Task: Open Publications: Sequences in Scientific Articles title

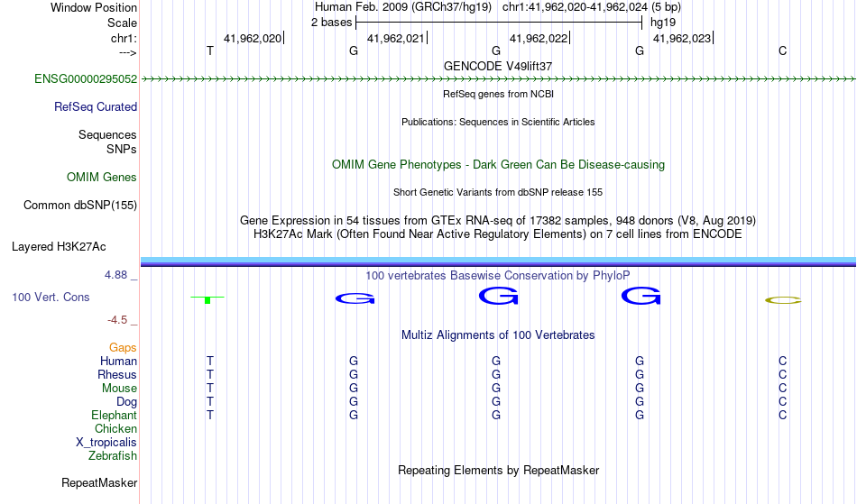Action: point(498,122)
